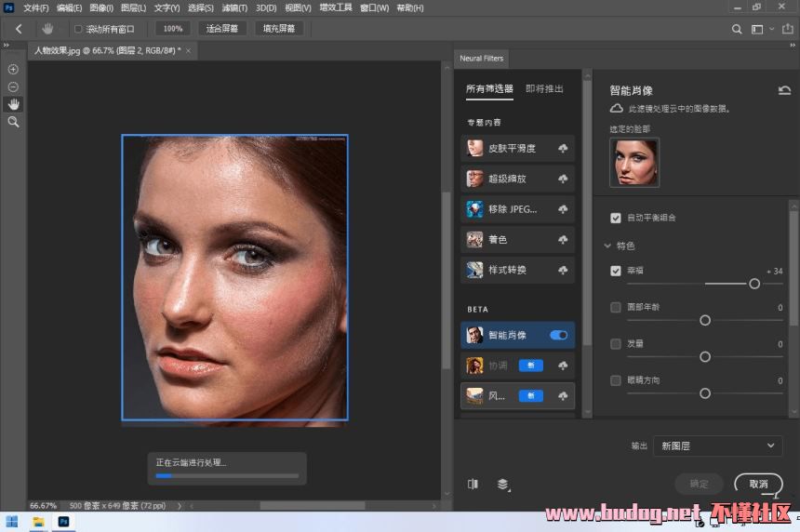
Task: Click status bar arrow after document dimensions
Action: tap(180, 506)
